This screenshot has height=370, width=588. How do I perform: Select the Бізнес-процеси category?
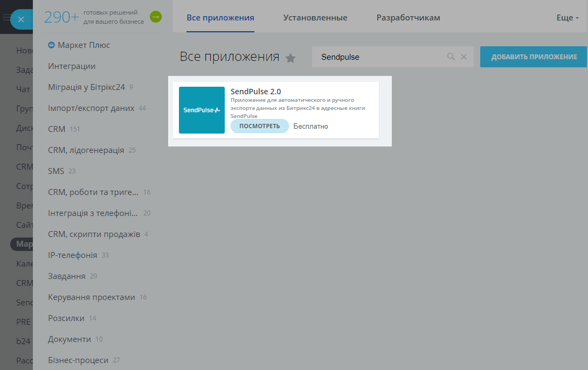[84, 360]
